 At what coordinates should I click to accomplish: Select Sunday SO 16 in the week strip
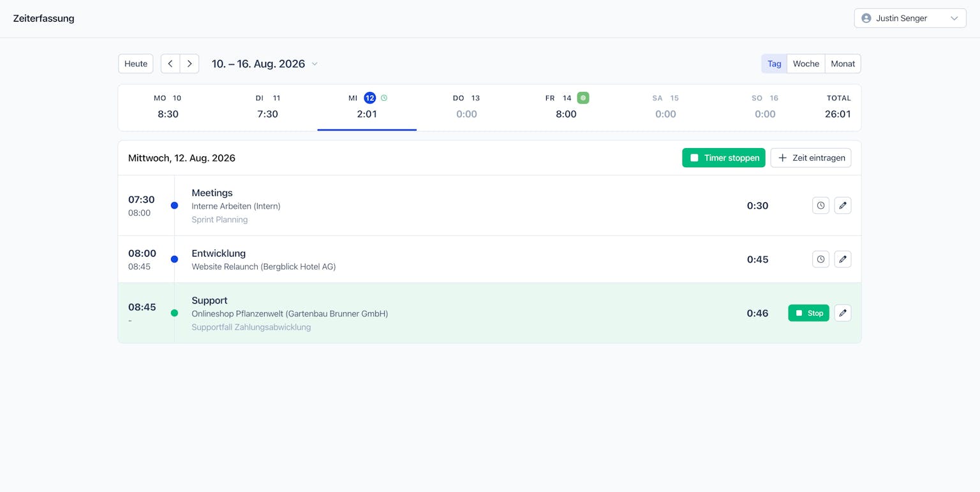[x=765, y=107]
